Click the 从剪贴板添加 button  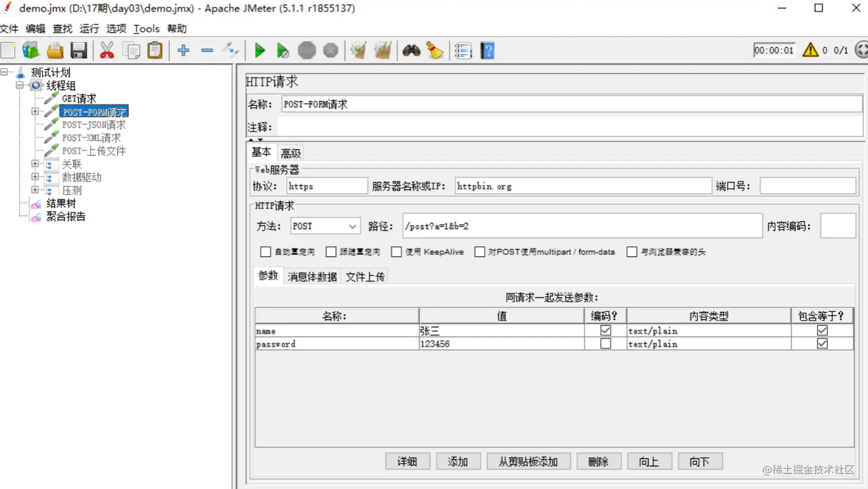(528, 461)
